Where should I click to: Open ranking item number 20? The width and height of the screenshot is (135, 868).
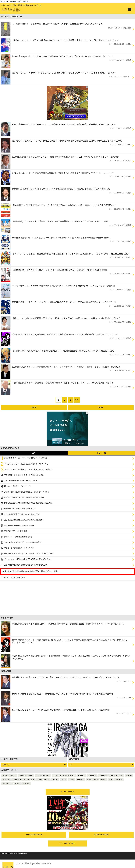click(67, 565)
